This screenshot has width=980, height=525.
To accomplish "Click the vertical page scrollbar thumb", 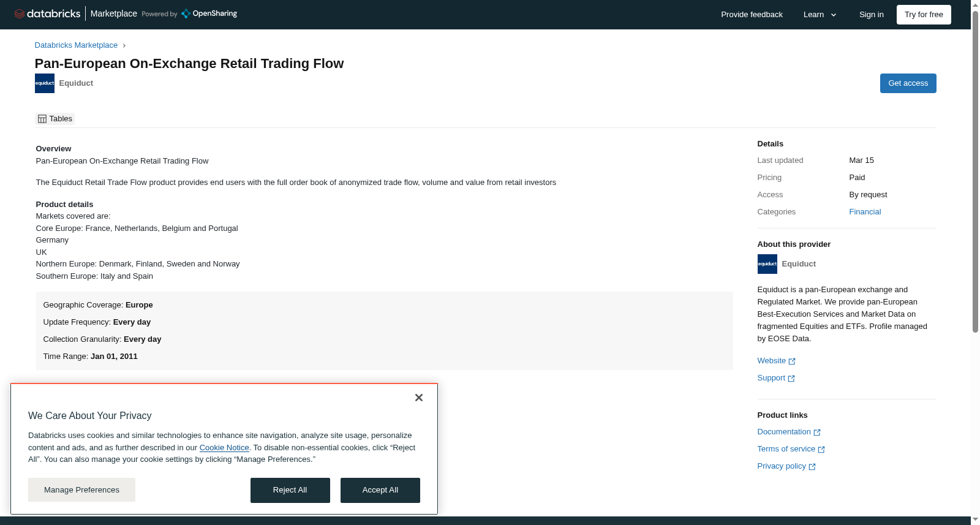I will [x=975, y=172].
